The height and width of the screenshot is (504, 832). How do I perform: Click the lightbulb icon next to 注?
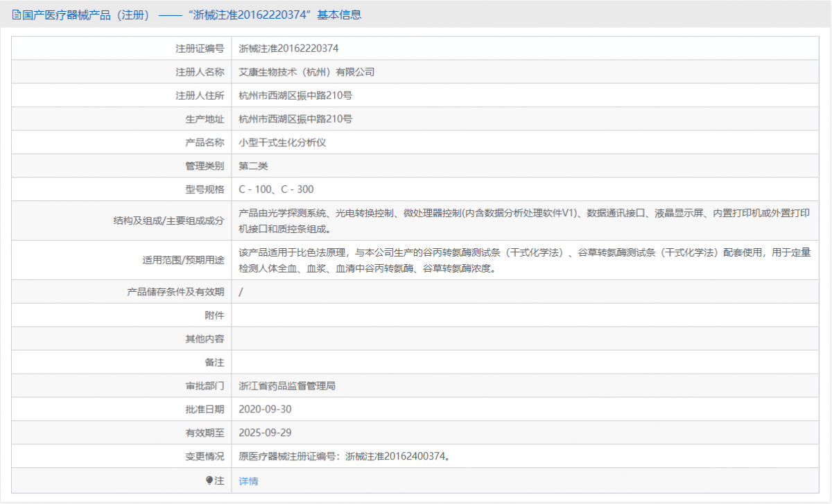pyautogui.click(x=209, y=480)
